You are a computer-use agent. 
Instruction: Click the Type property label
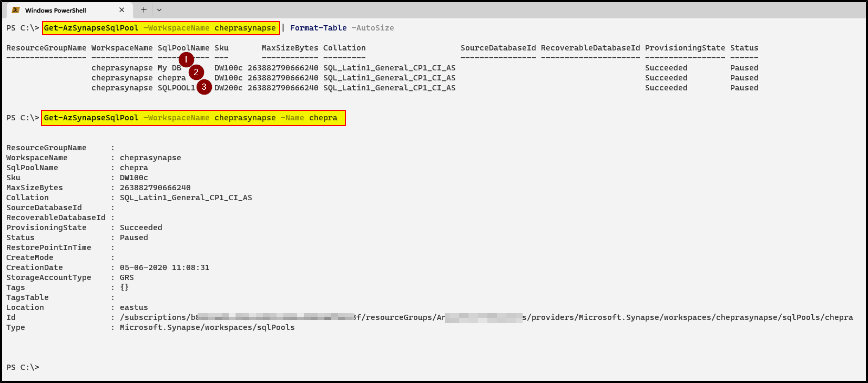[x=16, y=327]
